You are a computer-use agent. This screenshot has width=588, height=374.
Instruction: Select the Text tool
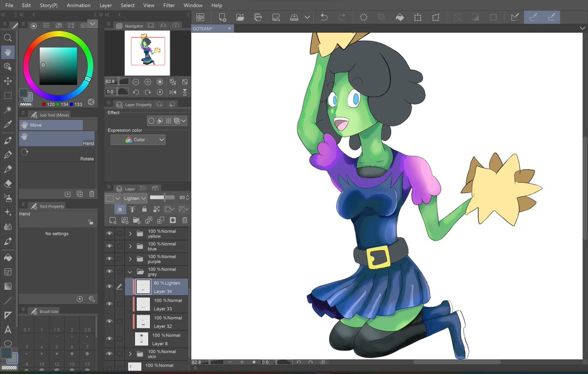point(8,330)
